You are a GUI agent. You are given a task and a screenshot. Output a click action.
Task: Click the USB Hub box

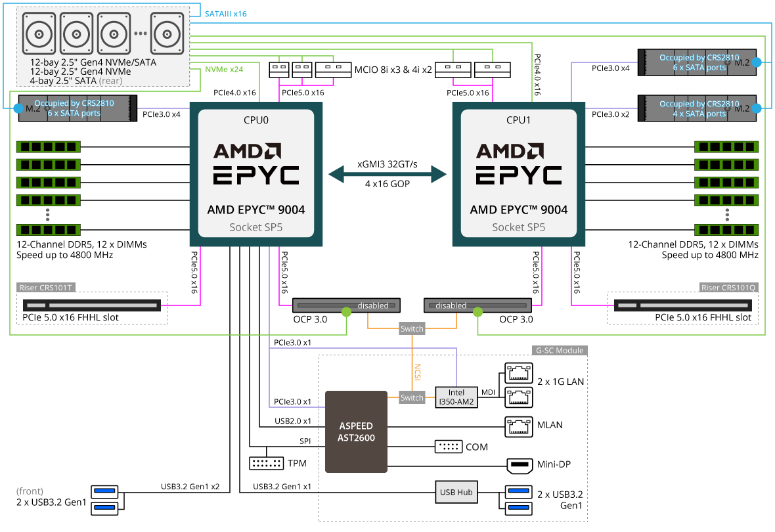(x=456, y=491)
